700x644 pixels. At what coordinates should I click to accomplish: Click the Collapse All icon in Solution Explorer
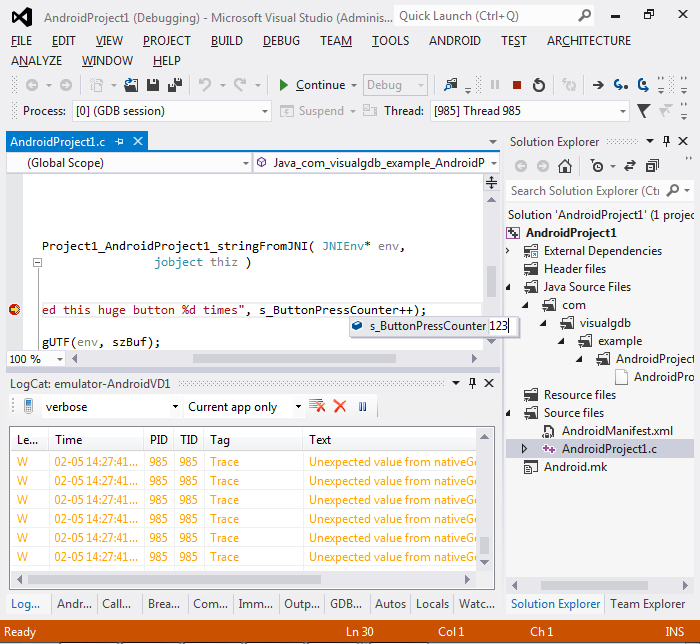652,166
